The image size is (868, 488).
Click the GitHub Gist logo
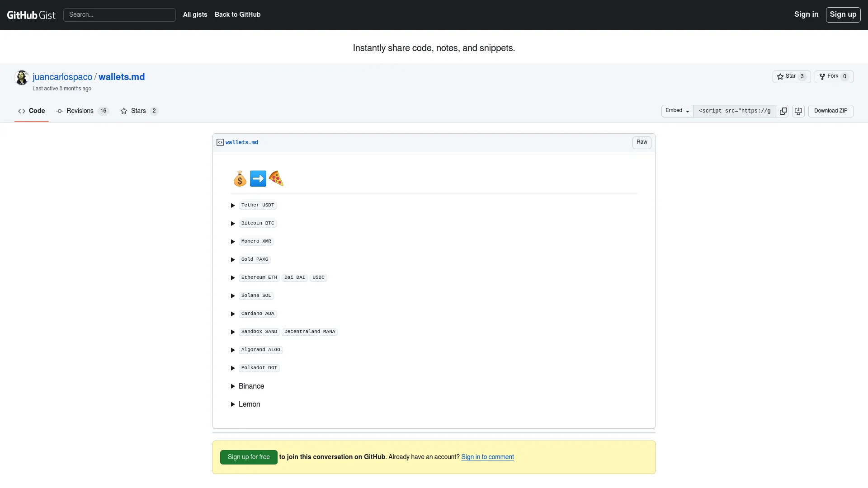[x=31, y=15]
